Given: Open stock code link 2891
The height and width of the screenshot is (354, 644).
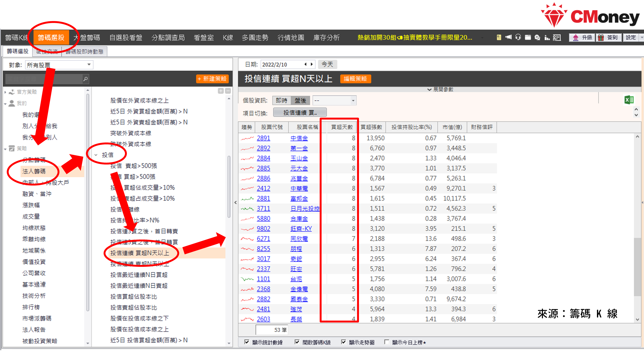Looking at the screenshot, I should pyautogui.click(x=263, y=138).
